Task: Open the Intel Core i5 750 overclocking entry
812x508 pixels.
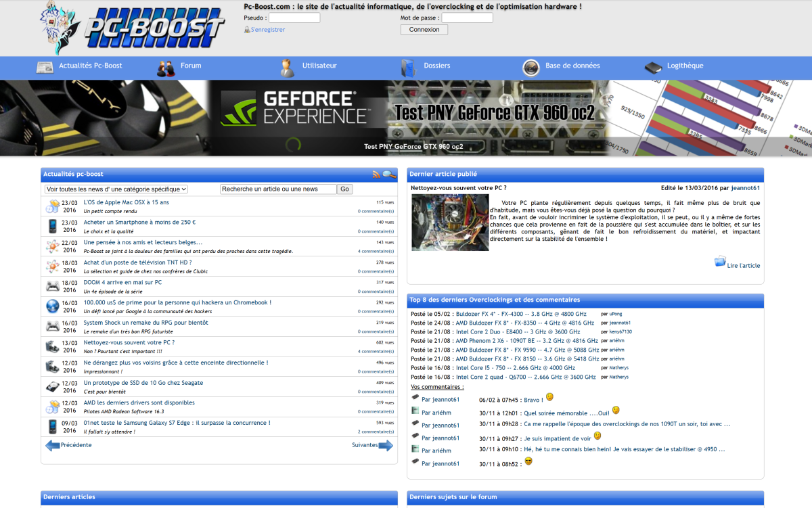Action: click(516, 368)
